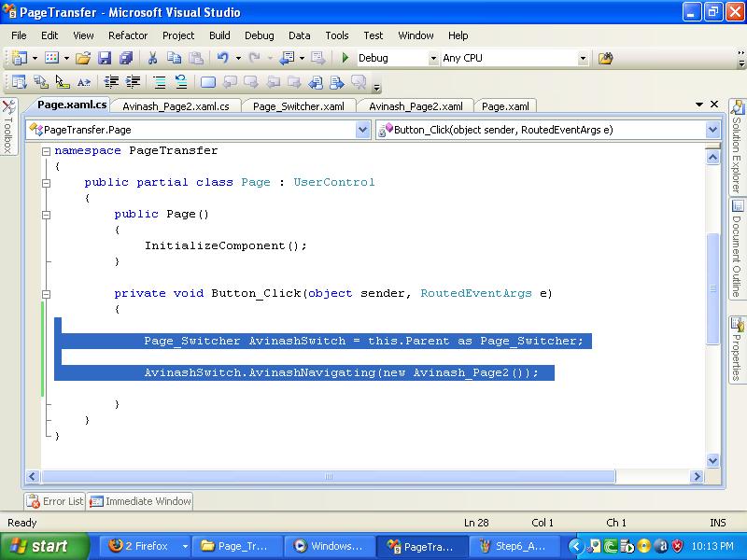Screen dimensions: 747x560
Task: Save the current file with floppy icon
Action: 105,58
